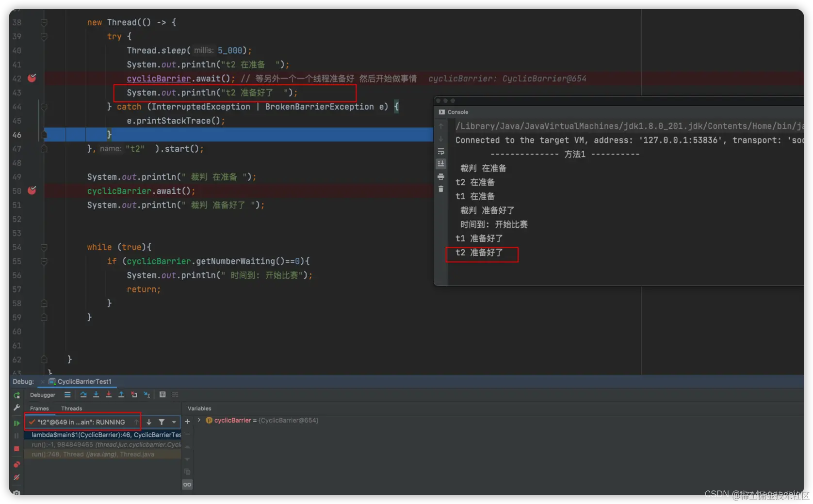Add new watch with plus icon

click(x=187, y=422)
